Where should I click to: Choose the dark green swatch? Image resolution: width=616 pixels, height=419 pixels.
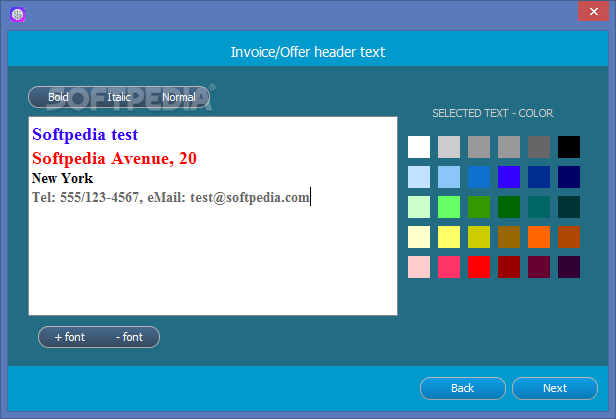(x=509, y=207)
